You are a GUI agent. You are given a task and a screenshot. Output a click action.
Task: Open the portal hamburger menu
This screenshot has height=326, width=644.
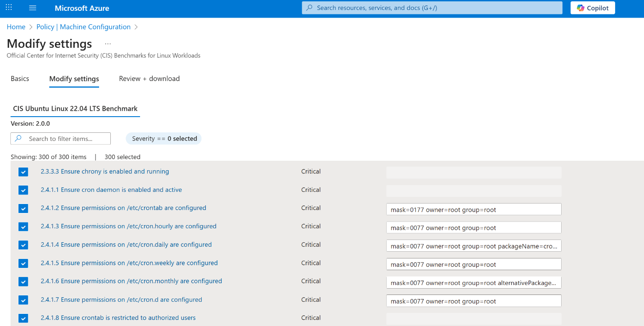click(x=32, y=8)
